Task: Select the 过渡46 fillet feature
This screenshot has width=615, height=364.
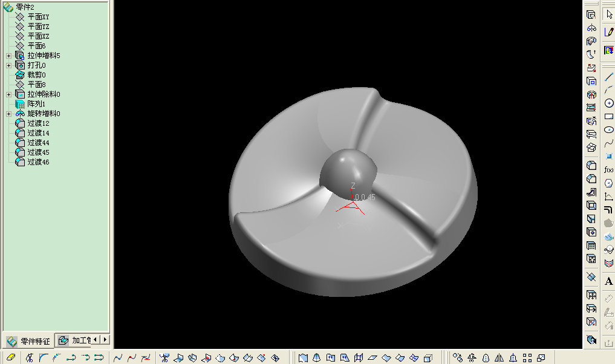Action: 38,162
